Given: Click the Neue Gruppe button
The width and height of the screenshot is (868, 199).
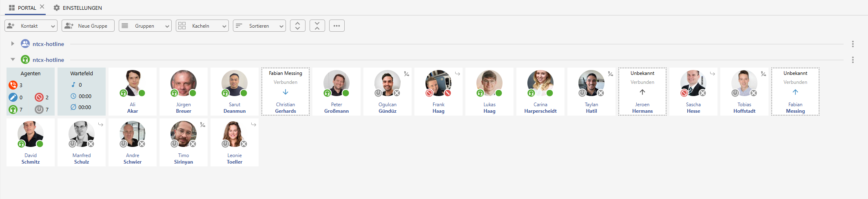Looking at the screenshot, I should click(x=88, y=26).
